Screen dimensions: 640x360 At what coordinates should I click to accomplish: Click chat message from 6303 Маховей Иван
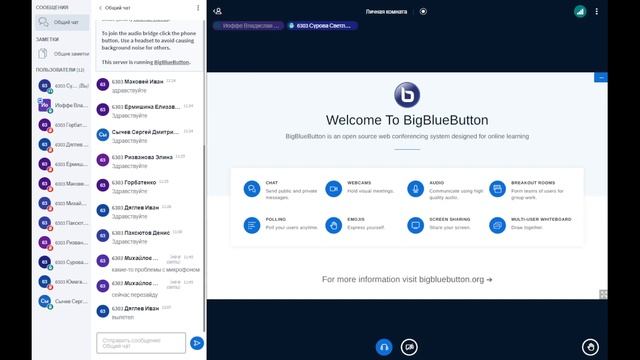click(x=148, y=86)
